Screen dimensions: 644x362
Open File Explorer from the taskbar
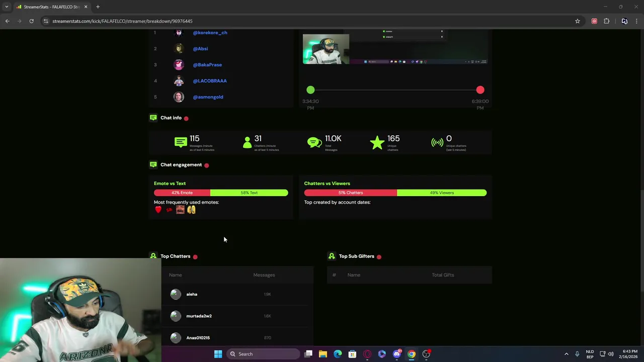pos(323,354)
